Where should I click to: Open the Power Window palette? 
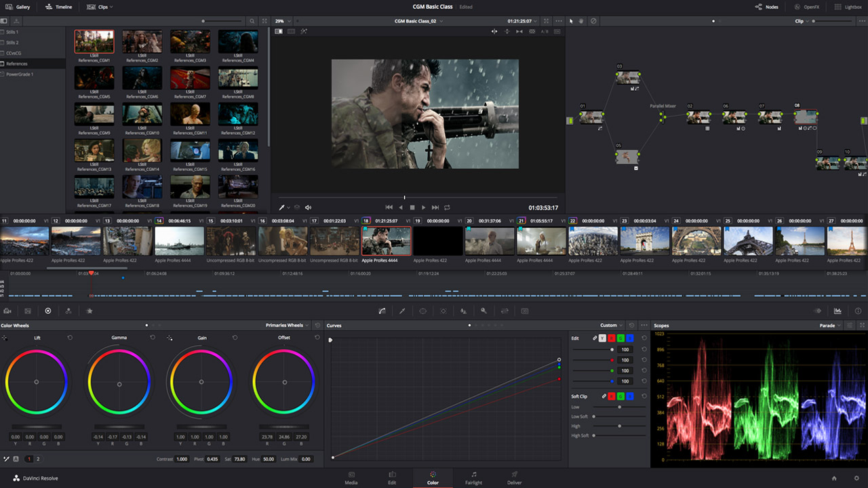422,311
